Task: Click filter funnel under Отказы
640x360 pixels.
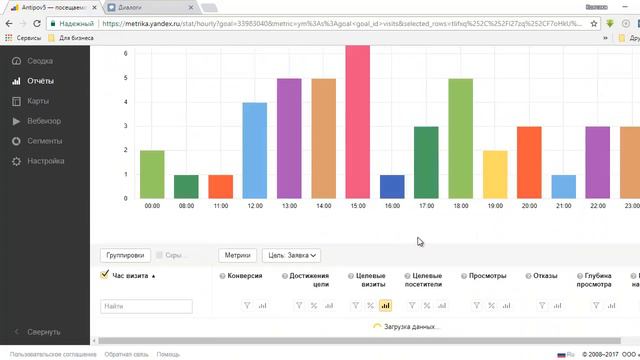Action: coord(542,305)
